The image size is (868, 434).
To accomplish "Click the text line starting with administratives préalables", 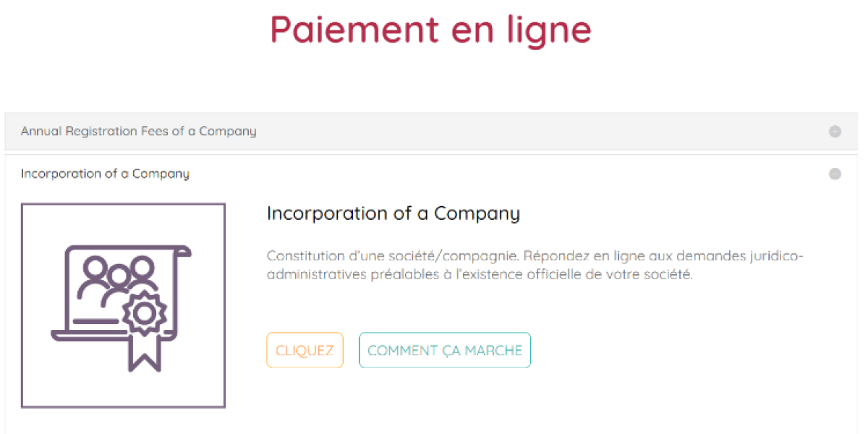I will click(480, 275).
